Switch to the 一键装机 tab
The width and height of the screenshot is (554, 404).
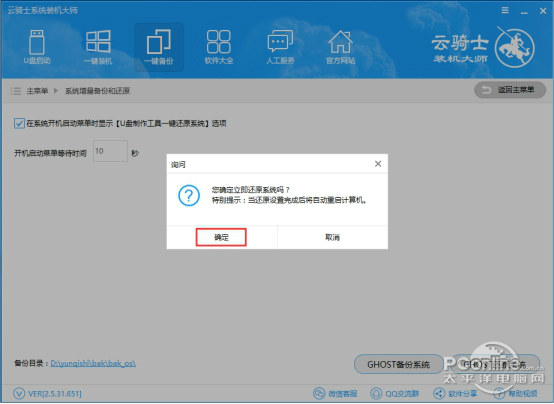98,47
